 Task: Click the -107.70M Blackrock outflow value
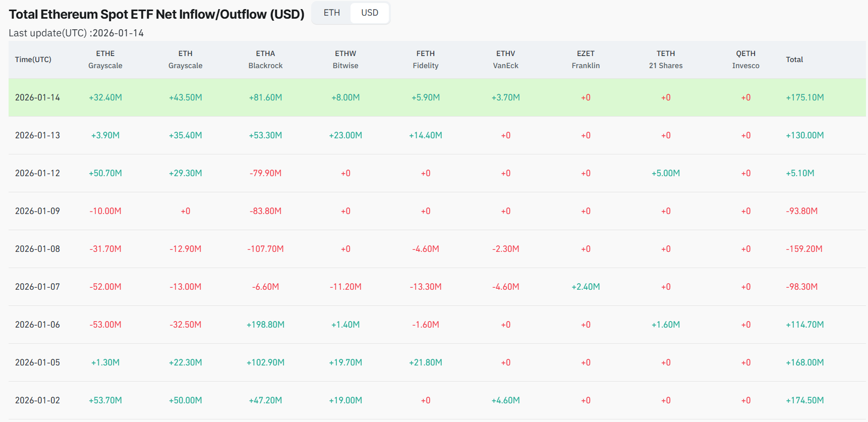tap(265, 249)
